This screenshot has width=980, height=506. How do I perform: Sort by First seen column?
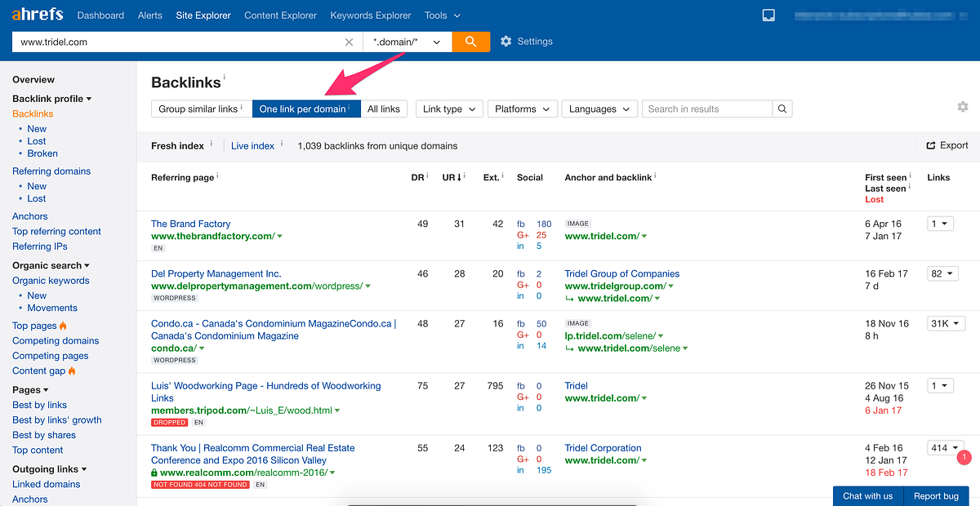pos(886,177)
